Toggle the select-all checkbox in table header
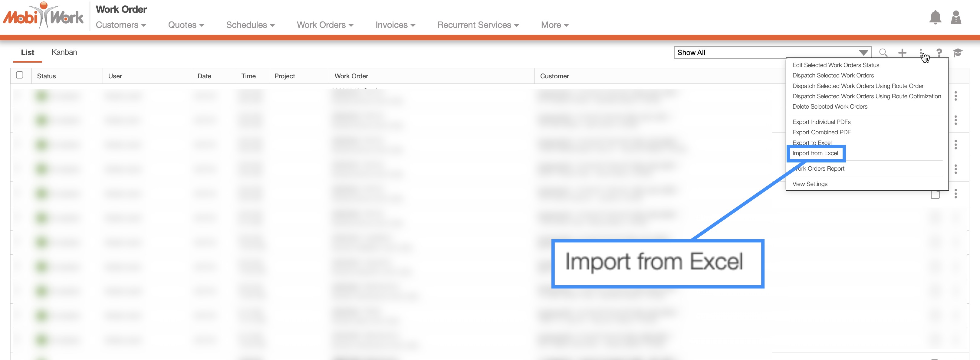 click(x=20, y=75)
